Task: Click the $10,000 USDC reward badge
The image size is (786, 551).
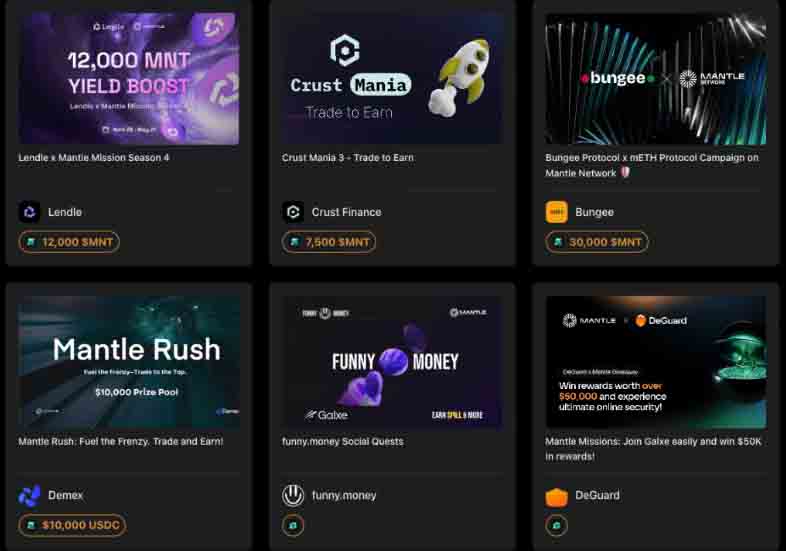Action: [72, 525]
